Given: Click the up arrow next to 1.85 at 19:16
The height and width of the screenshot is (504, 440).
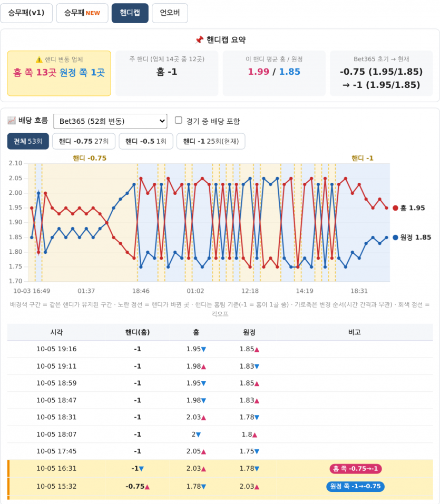Looking at the screenshot, I should pos(257,349).
